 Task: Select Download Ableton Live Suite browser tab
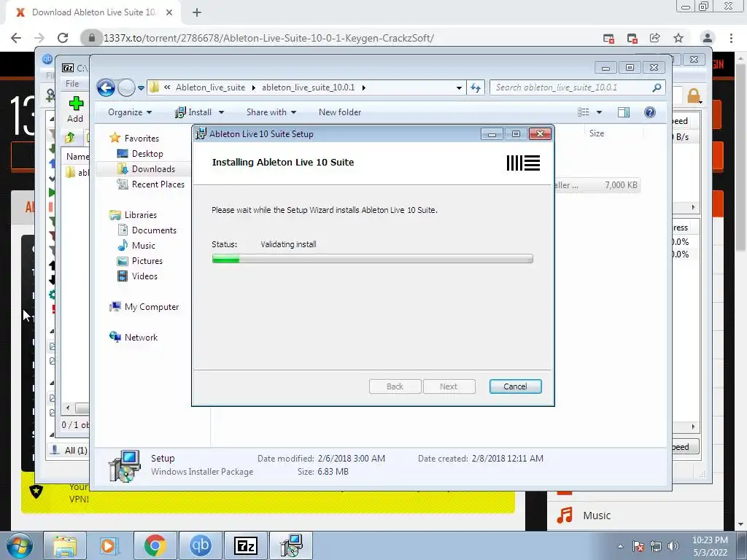click(93, 12)
